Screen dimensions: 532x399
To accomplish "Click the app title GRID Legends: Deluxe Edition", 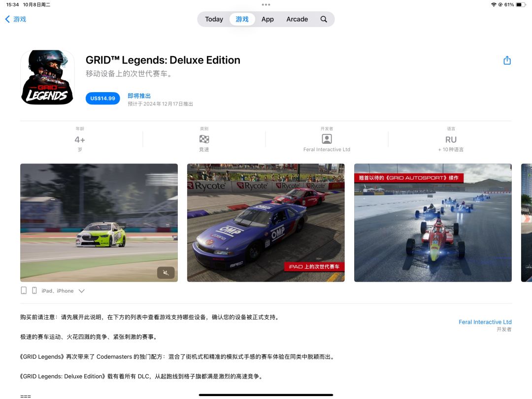I will pyautogui.click(x=163, y=60).
